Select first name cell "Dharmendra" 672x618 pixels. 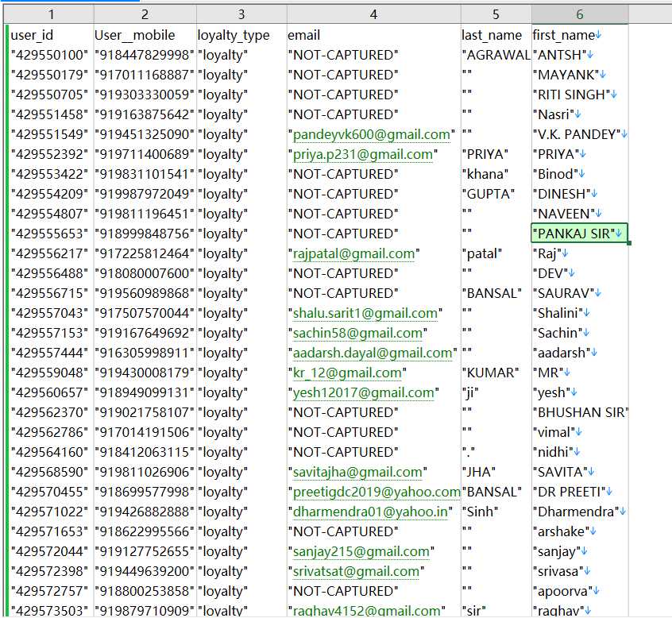point(580,512)
